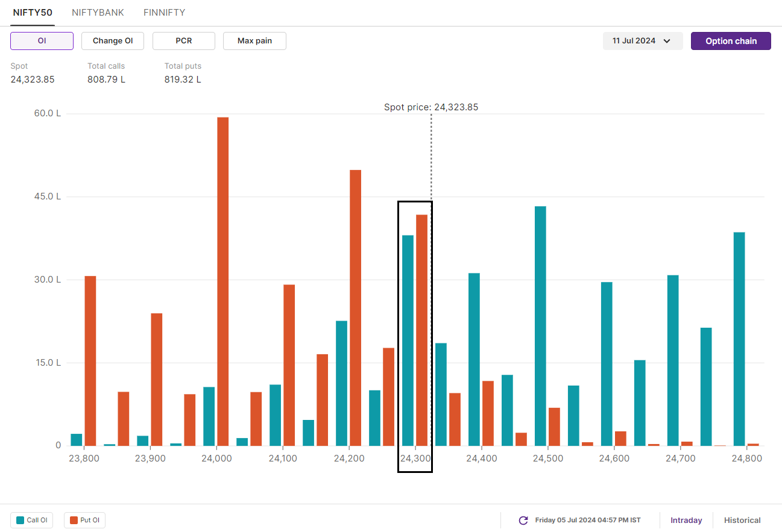
Task: Click the 30.0 L axis label
Action: (x=48, y=280)
